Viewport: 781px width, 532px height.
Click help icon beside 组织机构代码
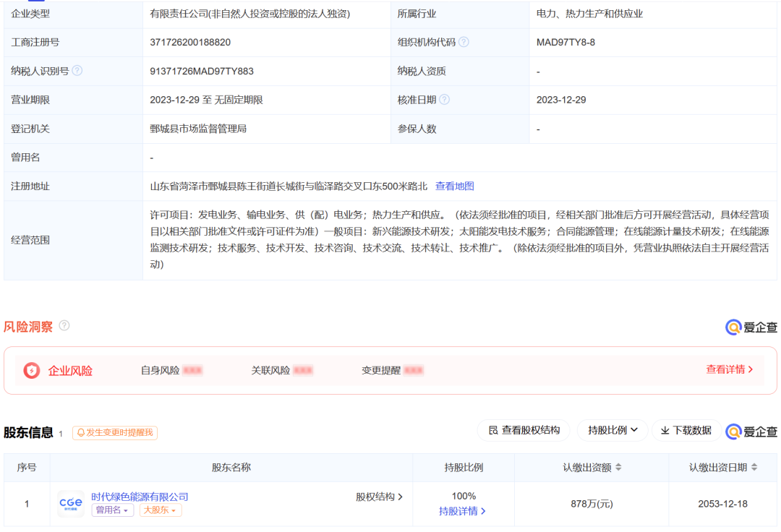pos(464,42)
